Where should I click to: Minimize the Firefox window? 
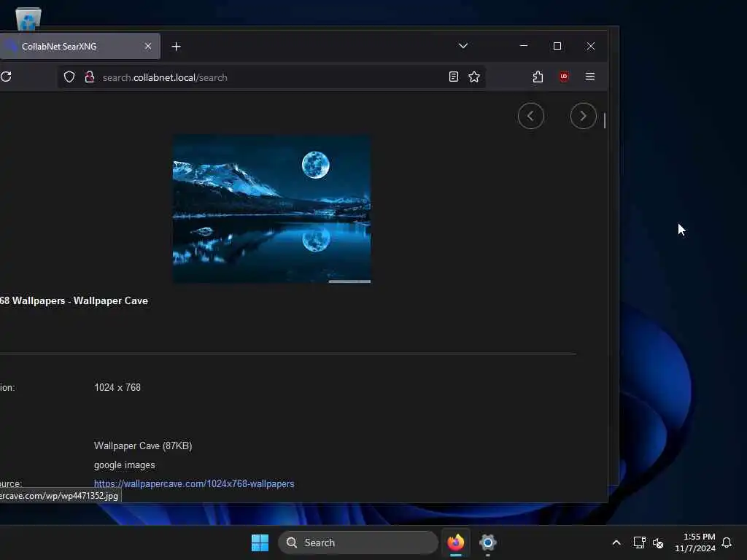[x=524, y=46]
